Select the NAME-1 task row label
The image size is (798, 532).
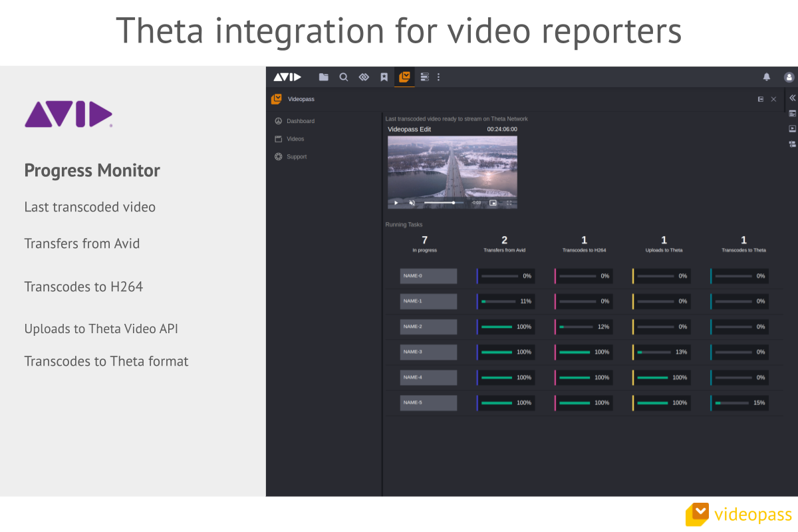[x=428, y=301]
